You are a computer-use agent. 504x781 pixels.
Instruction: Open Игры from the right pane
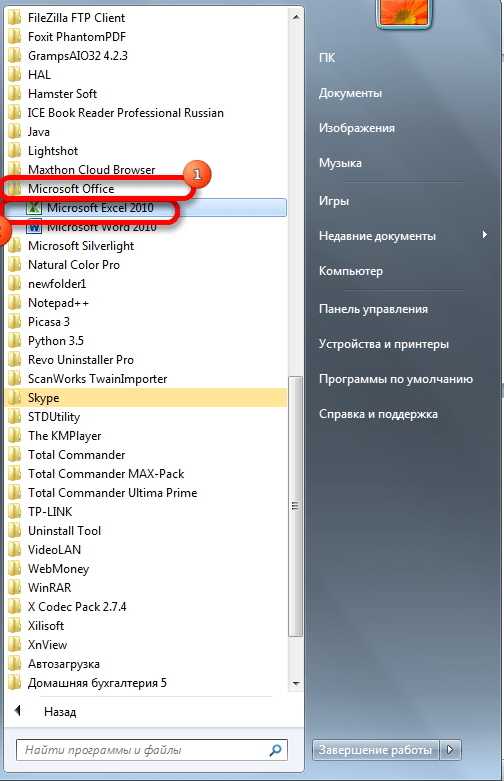pyautogui.click(x=334, y=201)
